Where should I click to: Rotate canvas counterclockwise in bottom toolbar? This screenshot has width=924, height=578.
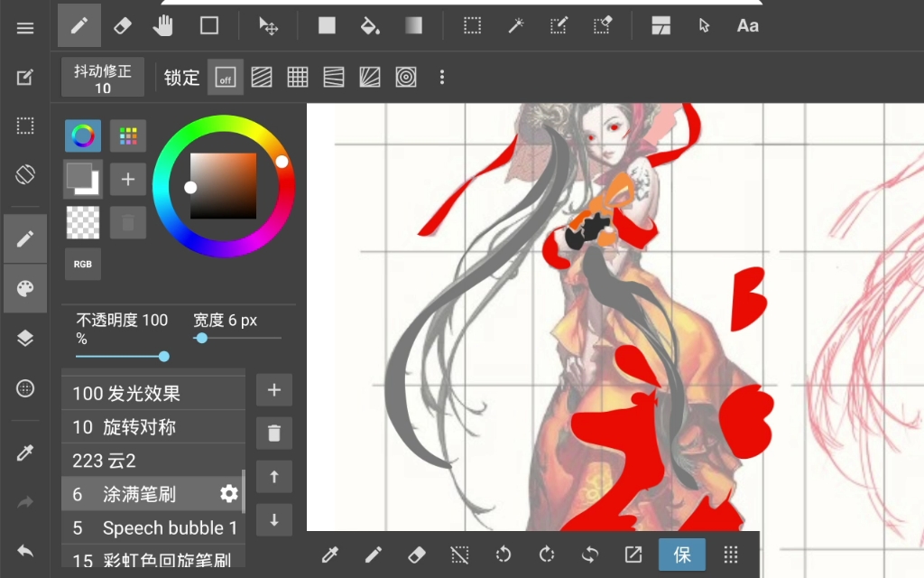click(504, 555)
